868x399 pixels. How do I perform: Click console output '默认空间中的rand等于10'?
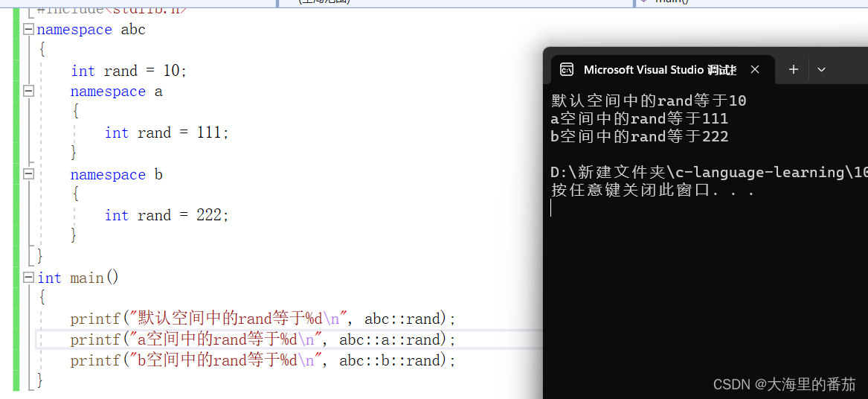tap(649, 100)
